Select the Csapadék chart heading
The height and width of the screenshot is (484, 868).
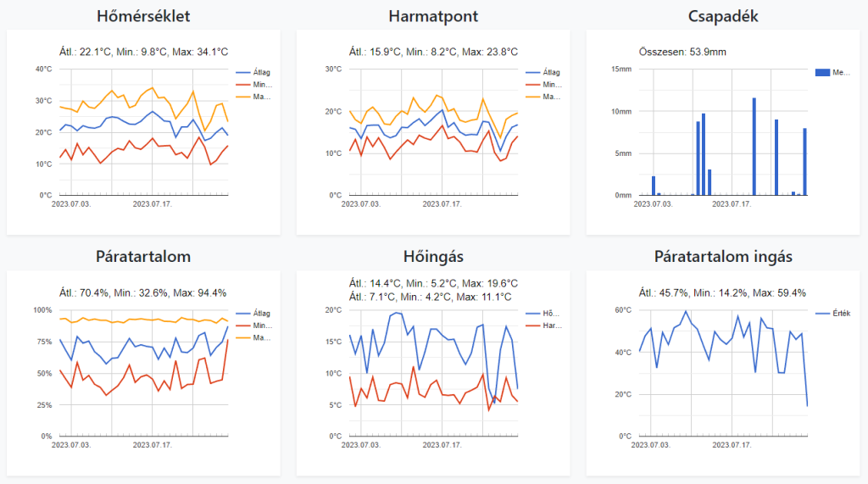pyautogui.click(x=723, y=16)
